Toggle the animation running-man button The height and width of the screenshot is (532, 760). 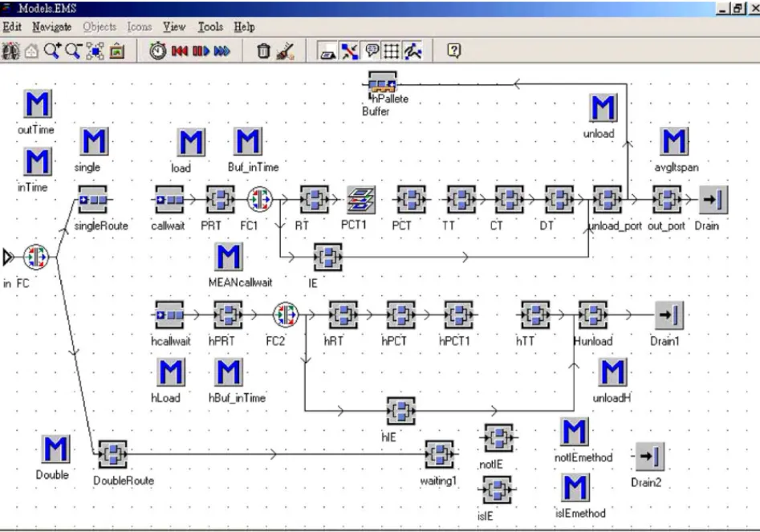pyautogui.click(x=413, y=51)
